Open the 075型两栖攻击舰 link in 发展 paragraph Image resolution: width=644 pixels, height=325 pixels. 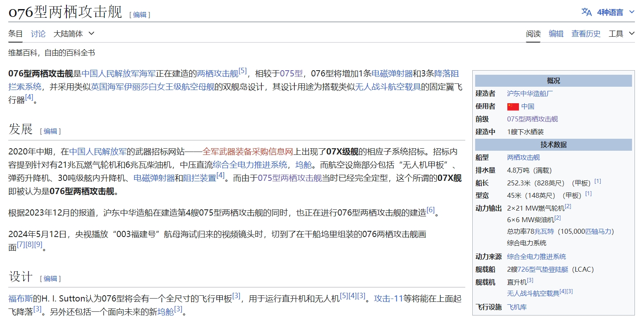(289, 178)
